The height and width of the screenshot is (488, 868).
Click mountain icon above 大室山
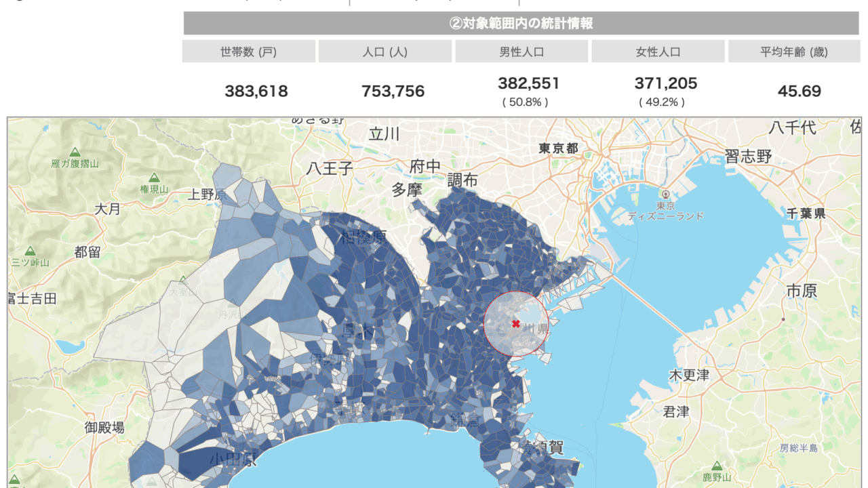182,281
